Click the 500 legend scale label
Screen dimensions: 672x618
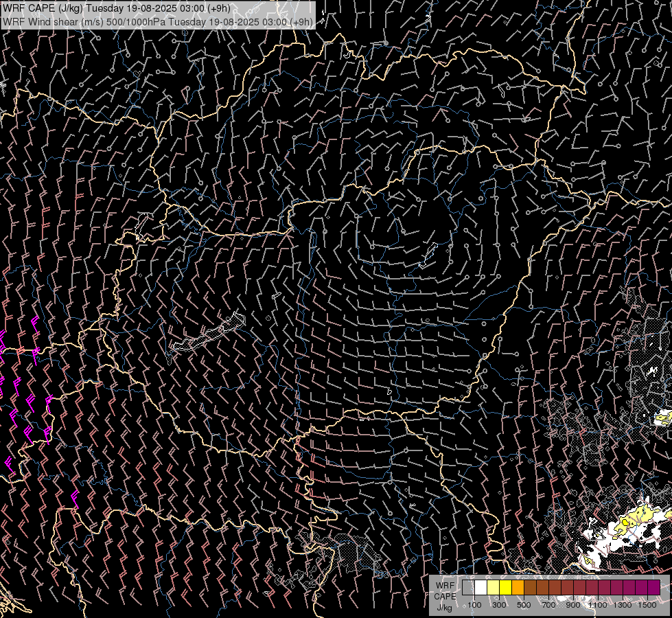tap(524, 605)
